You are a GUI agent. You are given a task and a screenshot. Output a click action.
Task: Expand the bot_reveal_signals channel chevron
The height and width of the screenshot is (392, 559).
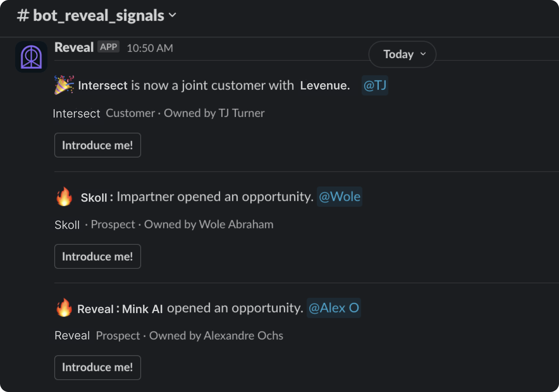tap(173, 15)
